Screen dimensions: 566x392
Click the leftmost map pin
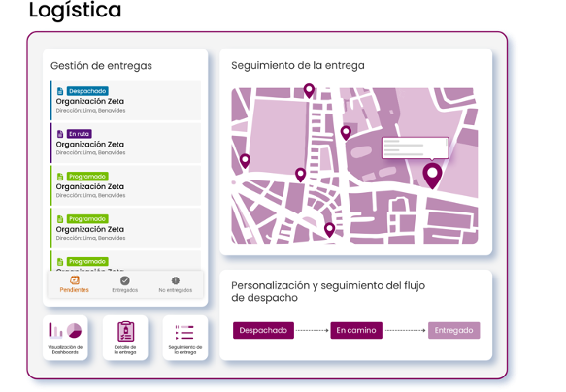pos(245,161)
